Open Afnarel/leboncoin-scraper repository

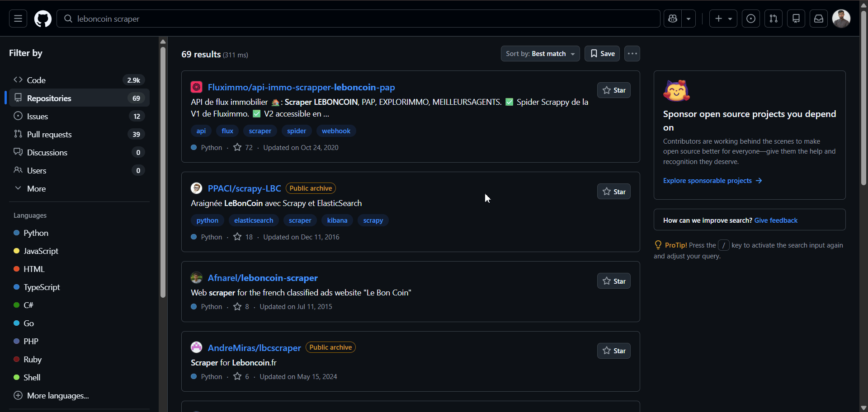click(263, 278)
